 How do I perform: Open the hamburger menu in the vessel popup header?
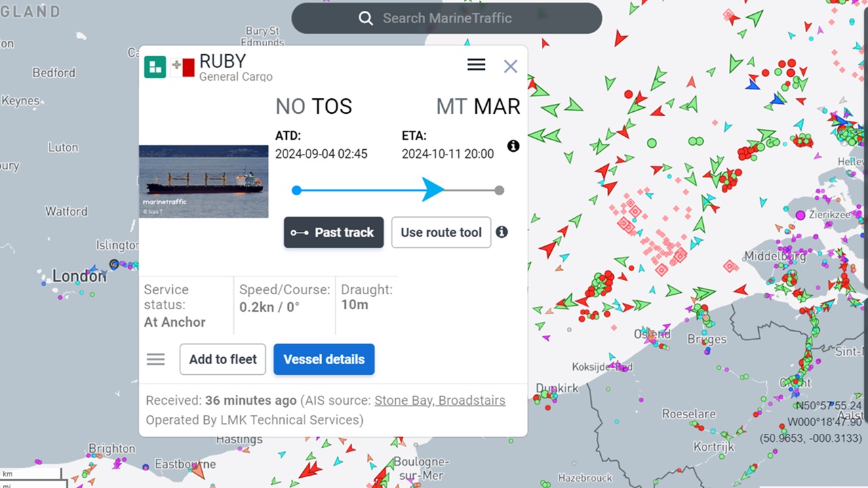(x=476, y=64)
